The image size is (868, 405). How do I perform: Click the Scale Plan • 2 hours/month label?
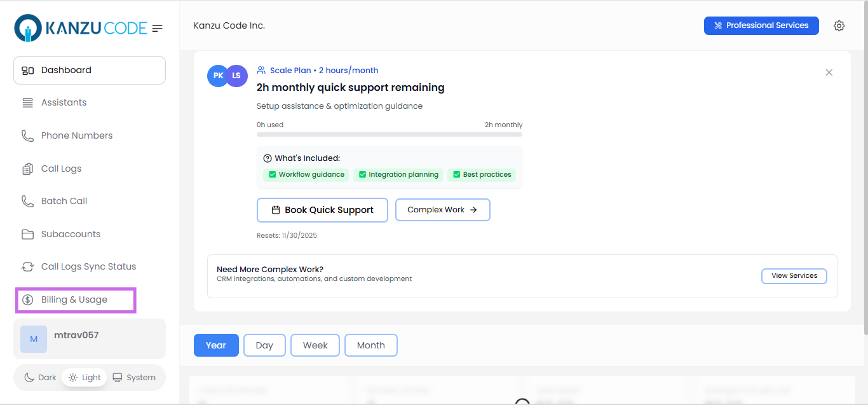tap(324, 71)
